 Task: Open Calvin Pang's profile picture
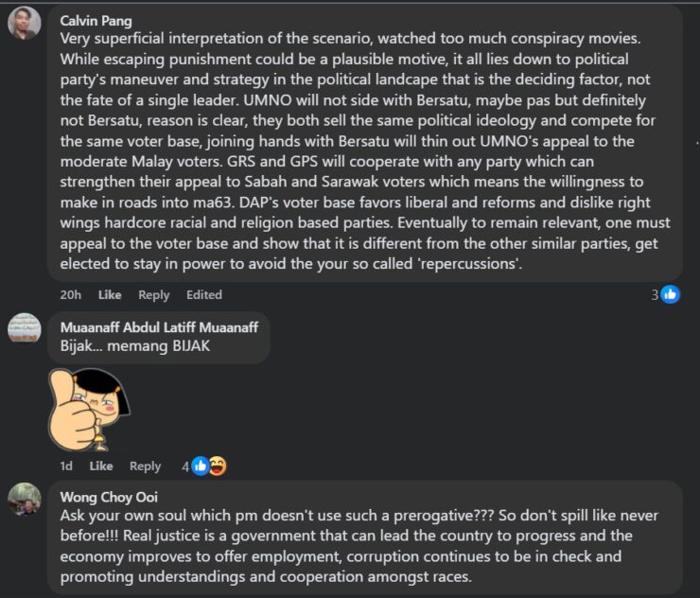[x=25, y=23]
